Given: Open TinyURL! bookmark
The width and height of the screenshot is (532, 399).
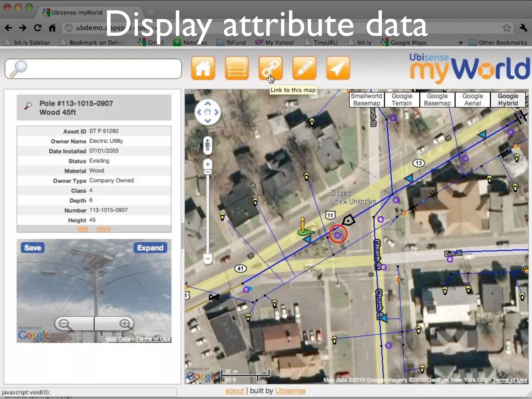Looking at the screenshot, I should 321,42.
